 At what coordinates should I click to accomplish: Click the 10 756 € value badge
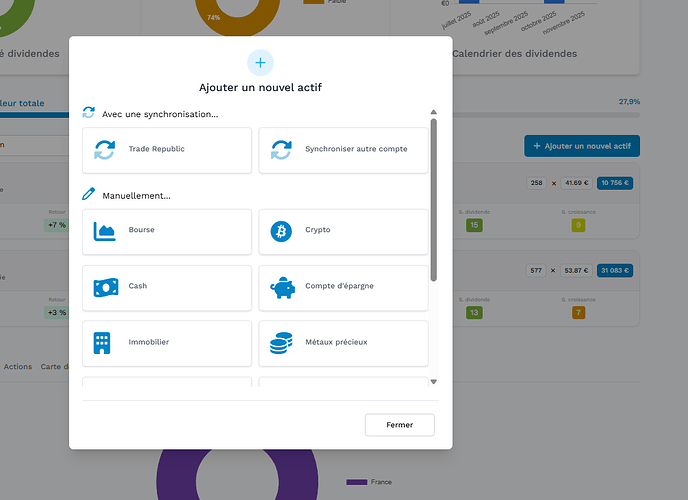click(x=615, y=183)
